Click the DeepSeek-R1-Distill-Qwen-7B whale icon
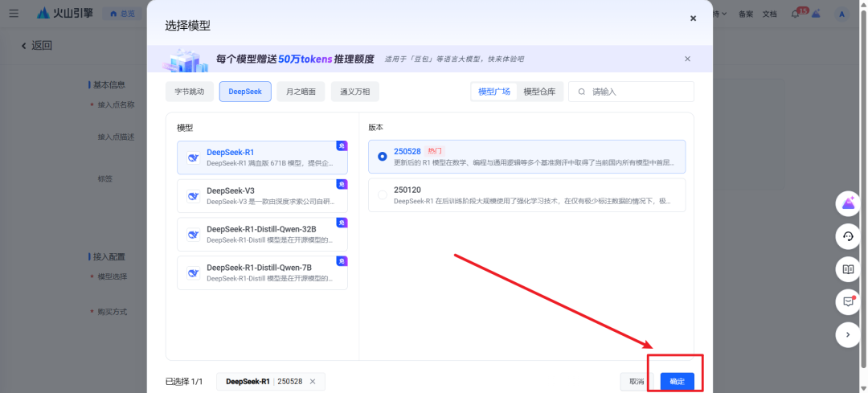Viewport: 868px width, 393px height. click(193, 273)
